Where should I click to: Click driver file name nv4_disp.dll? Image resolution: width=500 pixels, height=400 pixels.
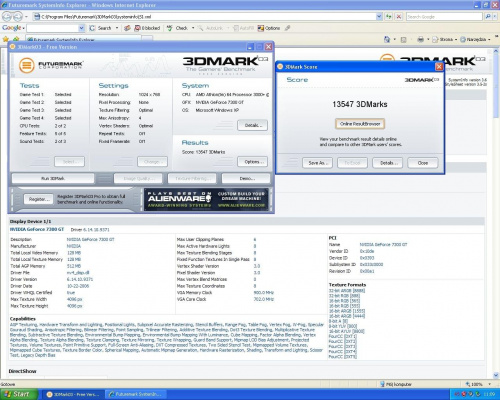[x=78, y=273]
